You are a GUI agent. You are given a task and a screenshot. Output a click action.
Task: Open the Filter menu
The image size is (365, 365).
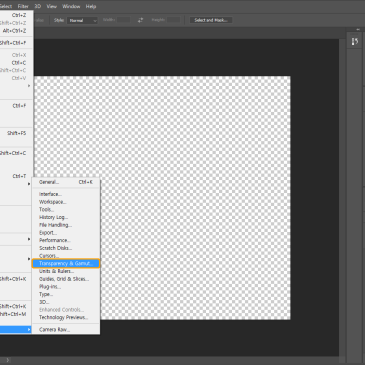coord(23,6)
